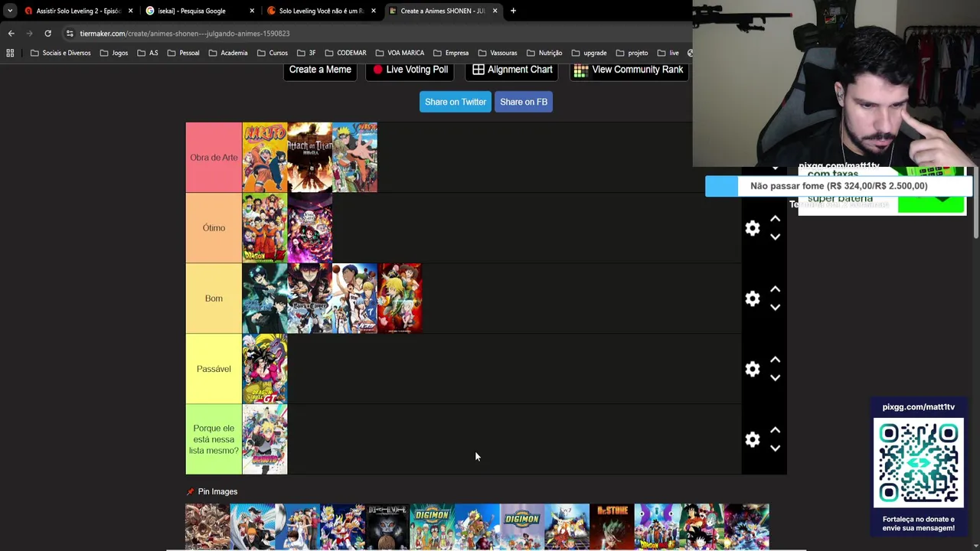980x551 pixels.
Task: Click the Pin Images pushpin link
Action: pos(212,491)
